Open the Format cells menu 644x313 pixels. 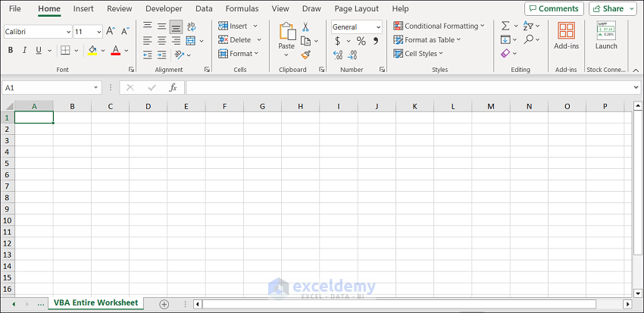tap(238, 53)
